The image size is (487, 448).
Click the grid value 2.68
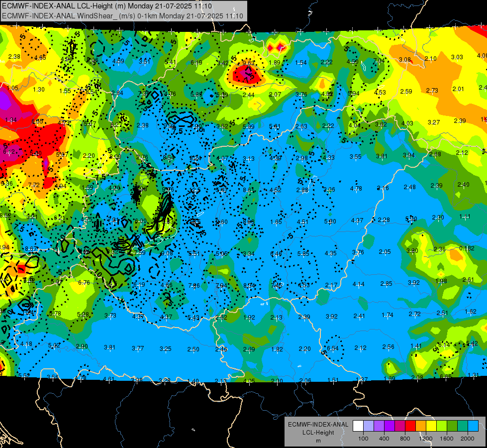tap(435, 154)
